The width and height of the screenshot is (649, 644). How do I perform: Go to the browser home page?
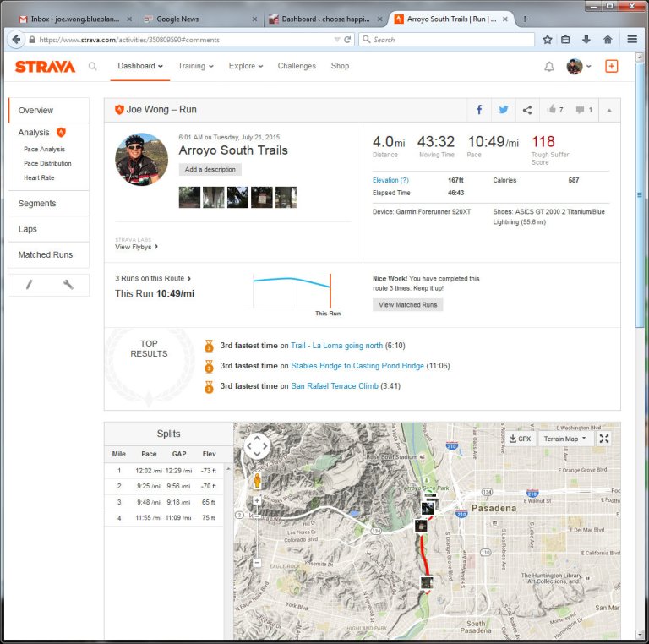(608, 40)
